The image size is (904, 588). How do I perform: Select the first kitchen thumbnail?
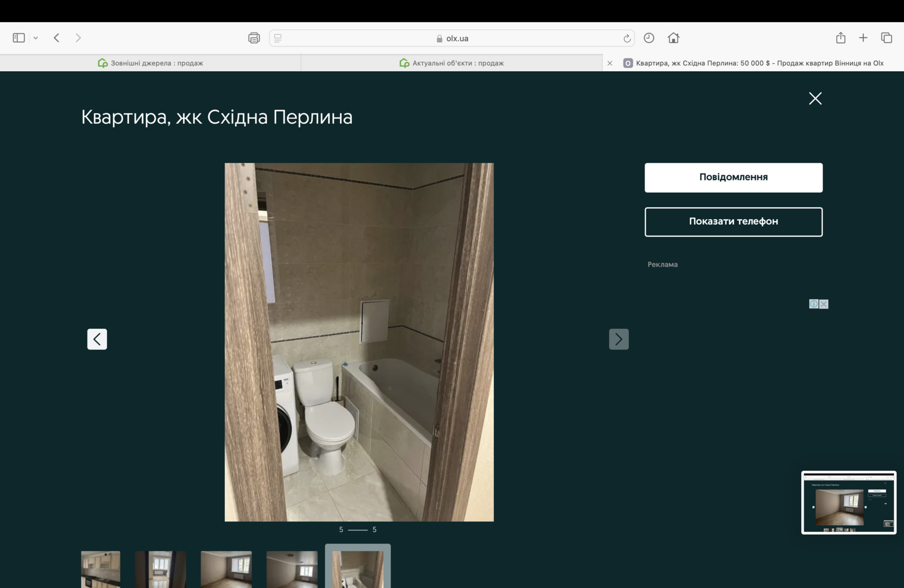click(101, 569)
